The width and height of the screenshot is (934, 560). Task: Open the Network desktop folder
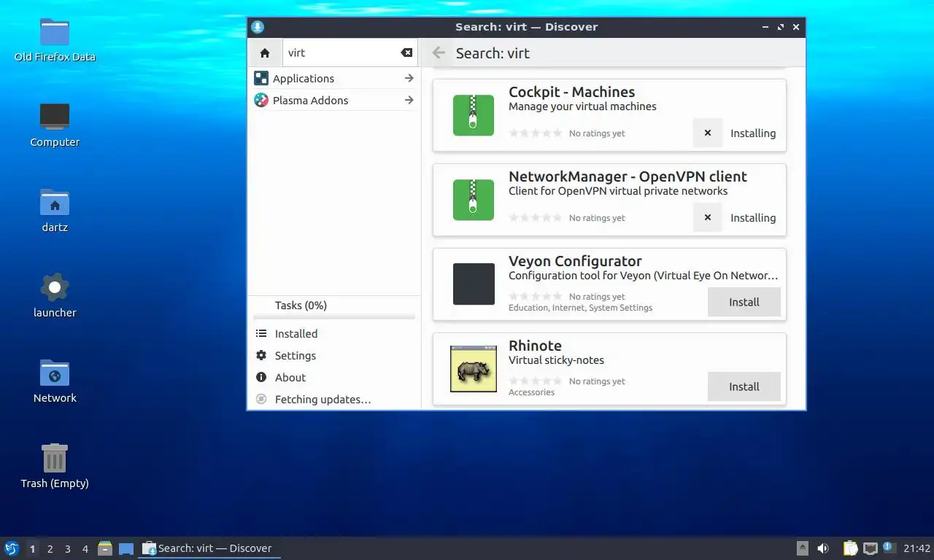coord(55,381)
